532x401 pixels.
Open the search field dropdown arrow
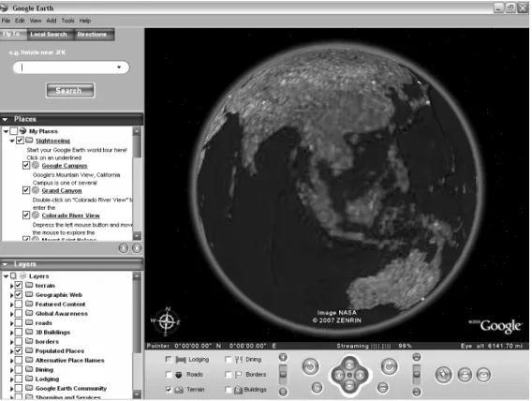pos(119,67)
